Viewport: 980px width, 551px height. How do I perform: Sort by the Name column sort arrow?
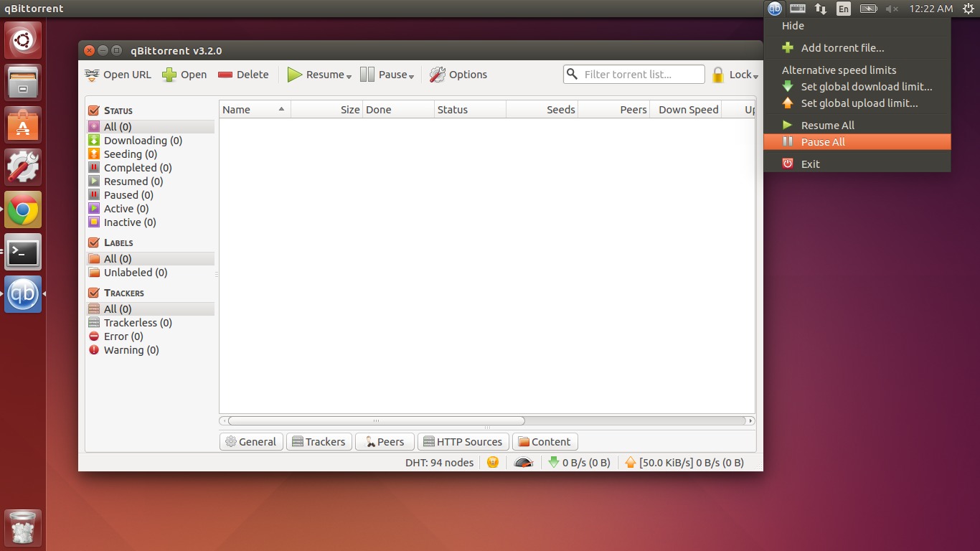coord(281,109)
